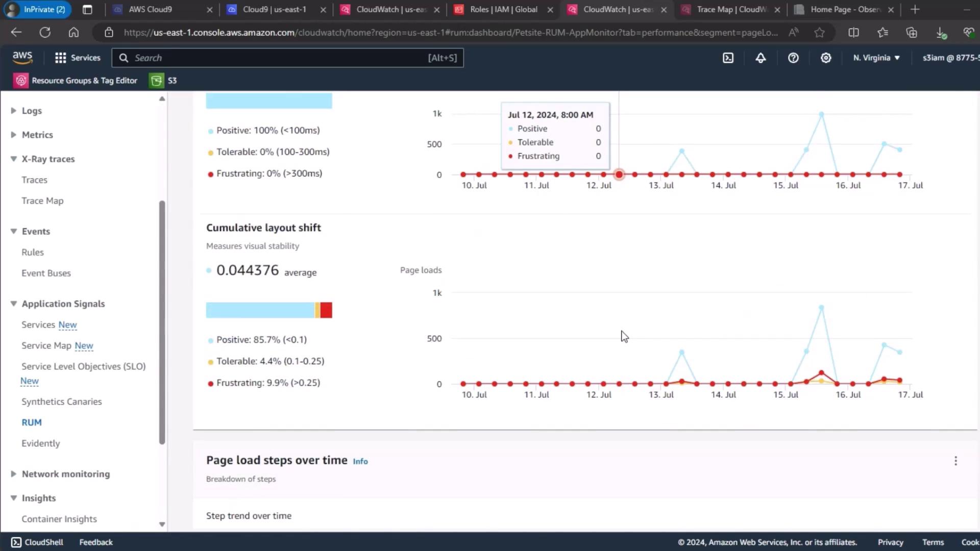This screenshot has height=551, width=980.
Task: Collapse the Events section
Action: pos(13,231)
